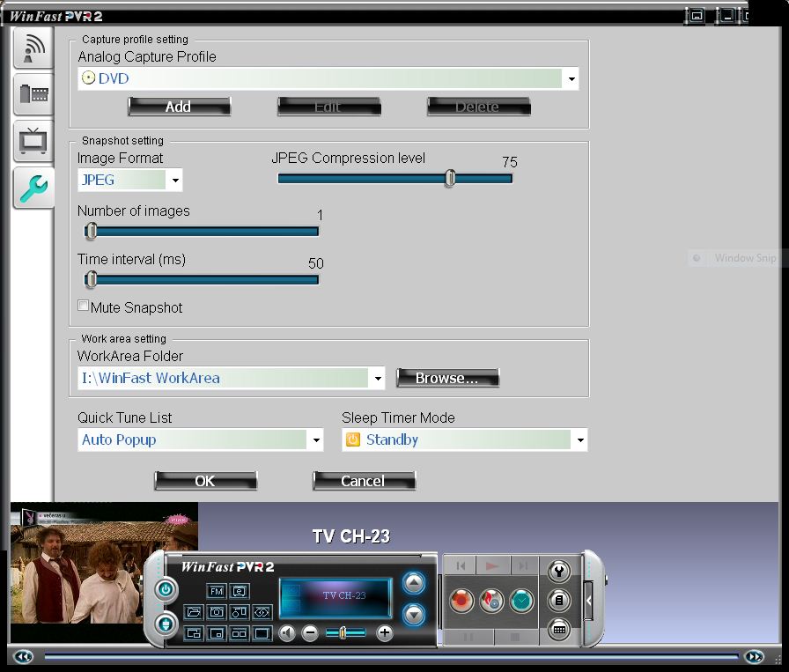Click the rewind button on bottom bar

[23, 656]
